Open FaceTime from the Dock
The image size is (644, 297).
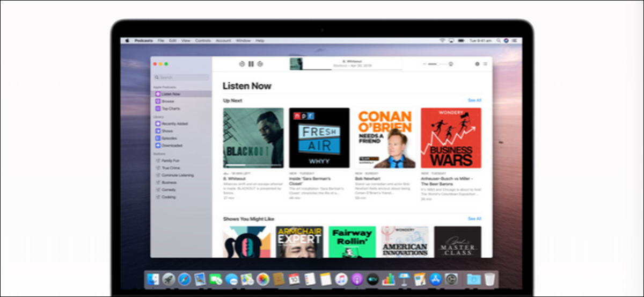pyautogui.click(x=216, y=279)
